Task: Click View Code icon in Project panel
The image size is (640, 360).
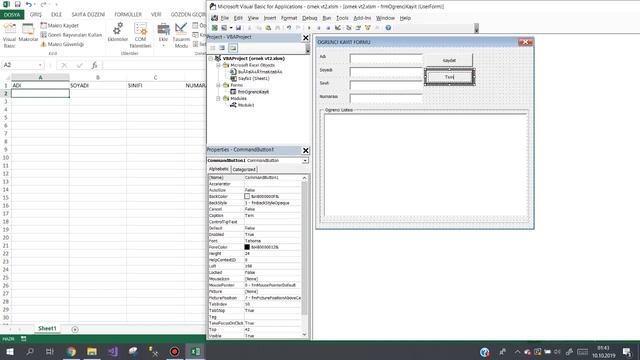Action: point(213,48)
